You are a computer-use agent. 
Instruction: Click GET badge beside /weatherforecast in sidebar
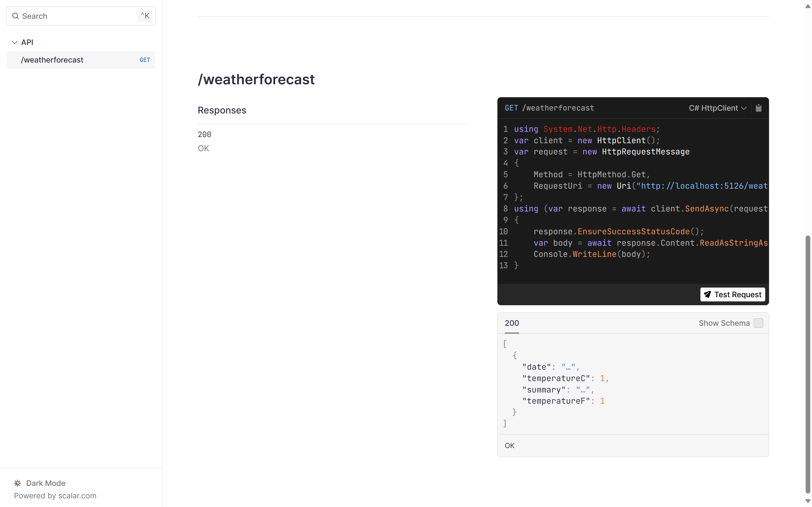145,60
